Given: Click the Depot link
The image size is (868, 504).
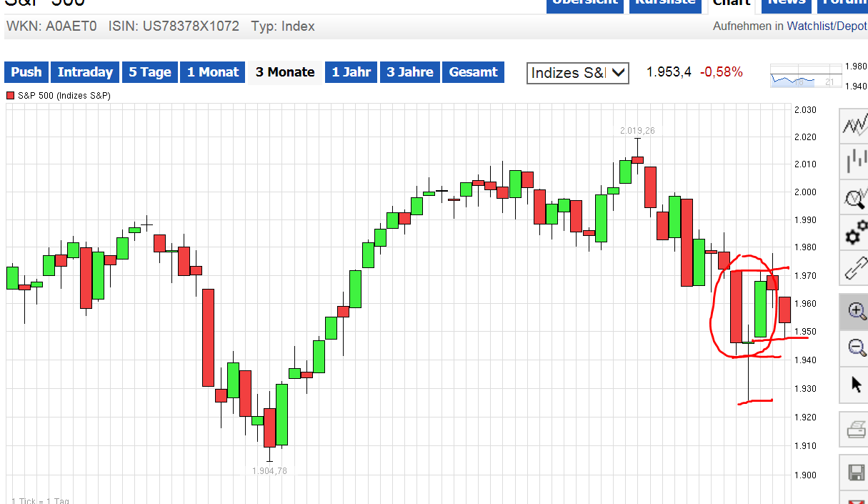Looking at the screenshot, I should point(852,26).
